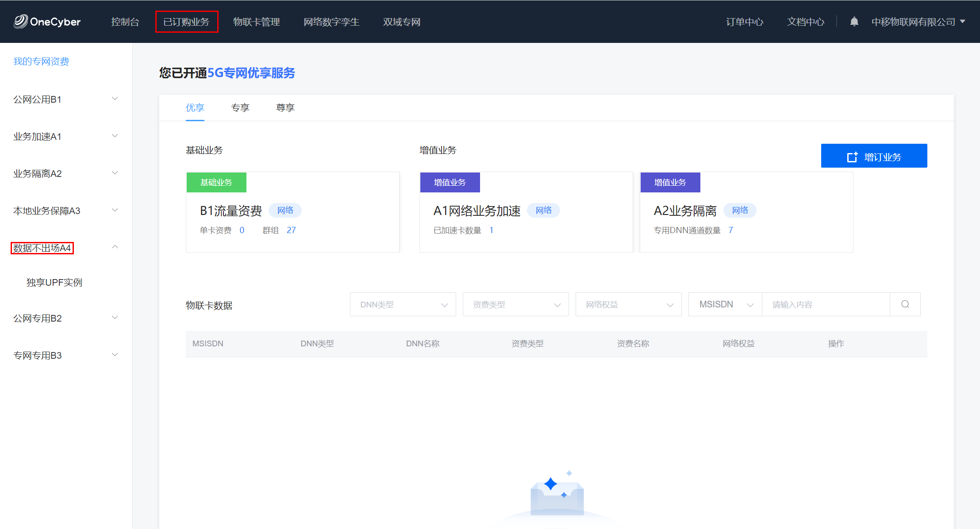Image resolution: width=980 pixels, height=529 pixels.
Task: Click the search magnifier icon
Action: coord(905,304)
